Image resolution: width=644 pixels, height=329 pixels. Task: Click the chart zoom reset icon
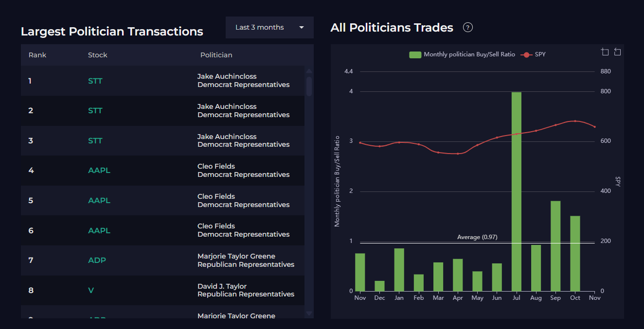[617, 52]
